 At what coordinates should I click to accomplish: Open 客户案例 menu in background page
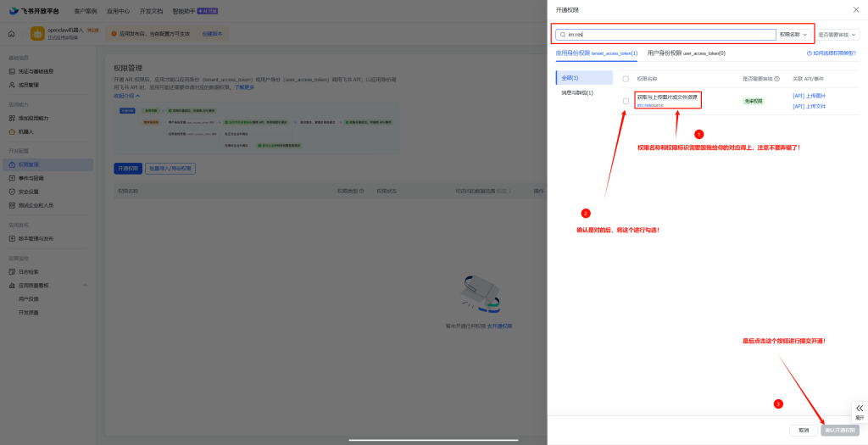tap(86, 10)
